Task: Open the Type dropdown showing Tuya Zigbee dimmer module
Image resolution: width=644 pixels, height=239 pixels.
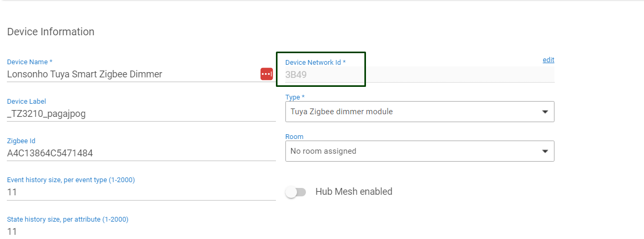Action: pos(411,112)
